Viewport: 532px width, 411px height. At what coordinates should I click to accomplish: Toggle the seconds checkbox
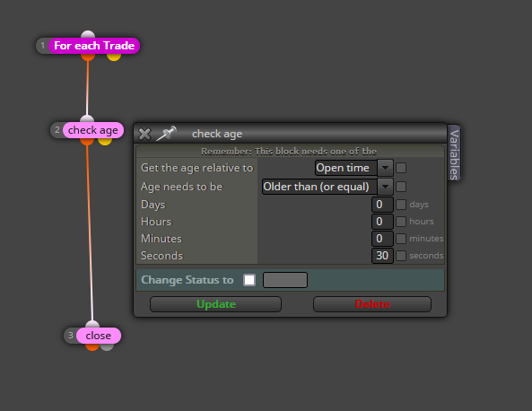[401, 256]
